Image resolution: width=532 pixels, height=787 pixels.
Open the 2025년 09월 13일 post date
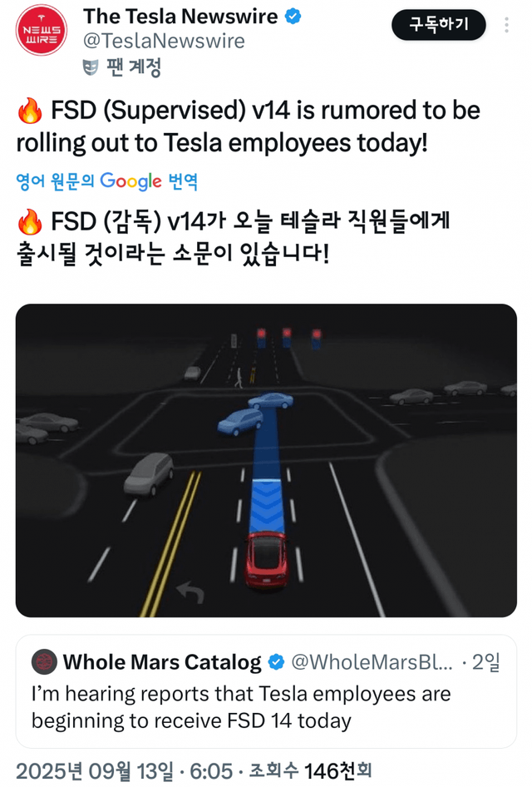tap(95, 771)
